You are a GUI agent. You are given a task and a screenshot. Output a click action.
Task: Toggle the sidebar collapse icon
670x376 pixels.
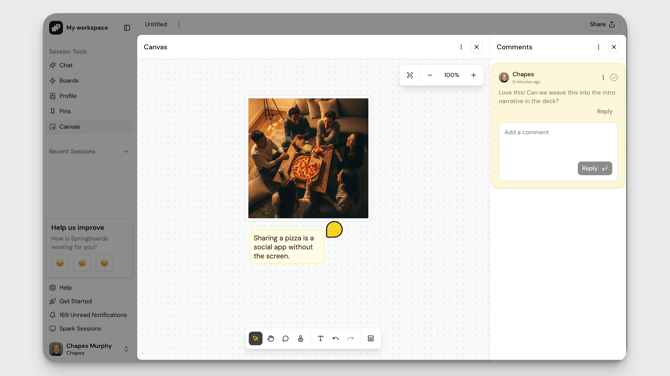127,28
